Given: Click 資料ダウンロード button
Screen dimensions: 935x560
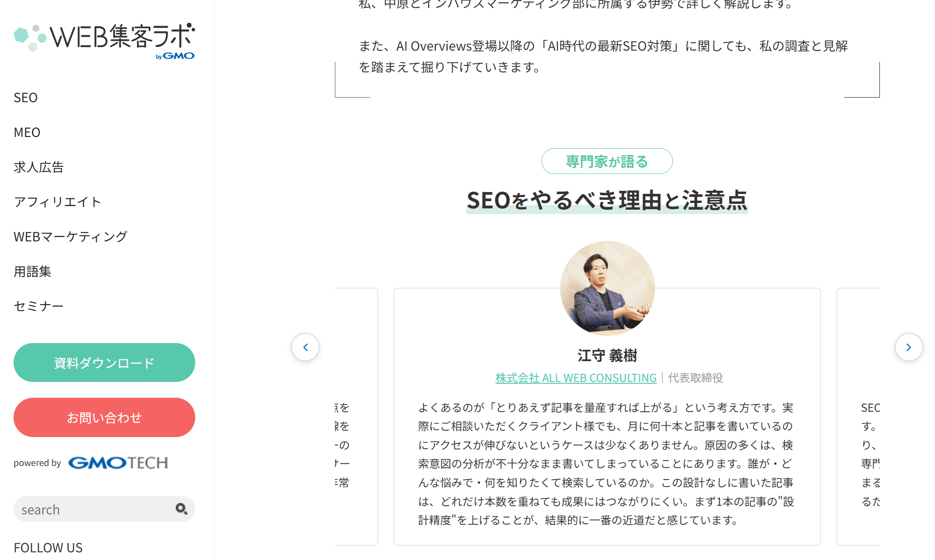Looking at the screenshot, I should pos(104,362).
